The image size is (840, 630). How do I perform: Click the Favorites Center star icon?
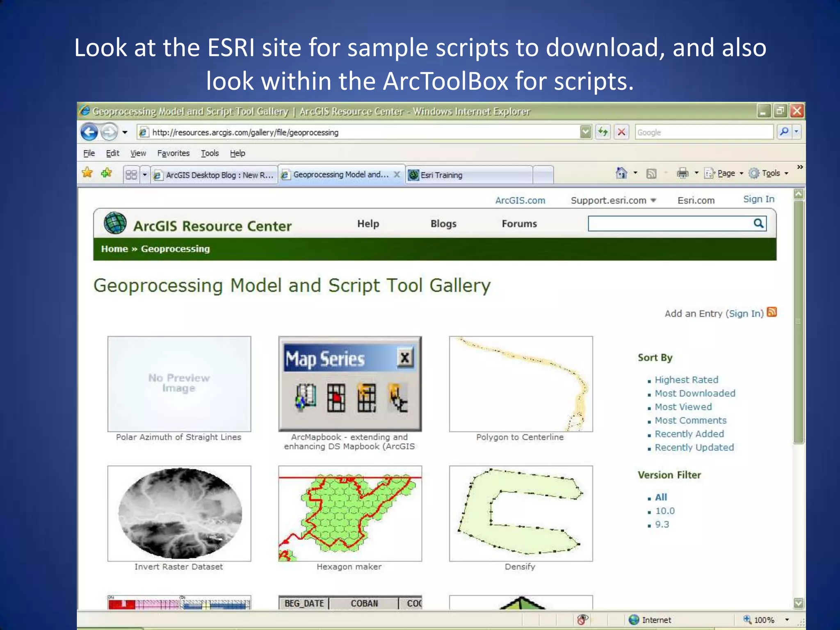pos(87,173)
